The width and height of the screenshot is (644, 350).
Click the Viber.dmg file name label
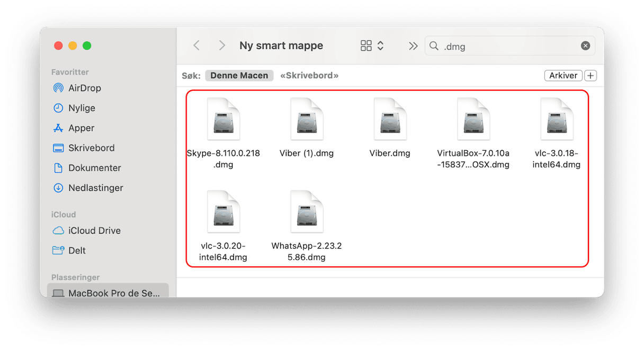(390, 153)
